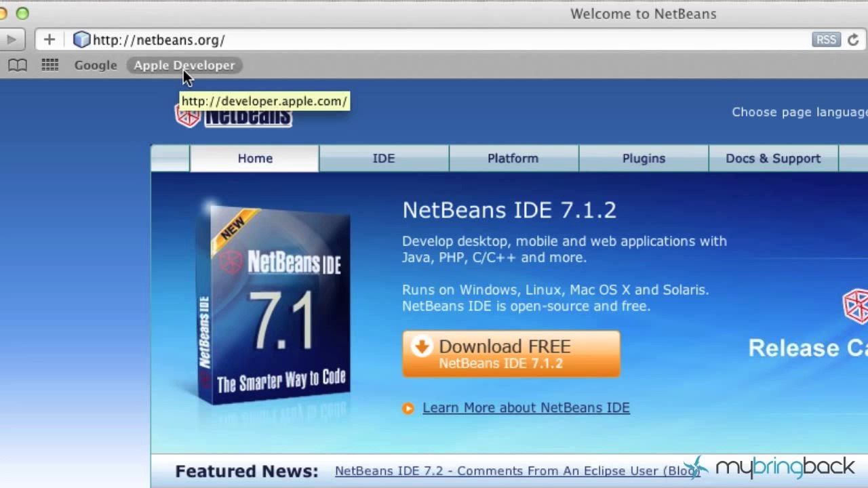Click the NetBeans IDE 7.1.2 heading
This screenshot has width=868, height=488.
[x=509, y=210]
